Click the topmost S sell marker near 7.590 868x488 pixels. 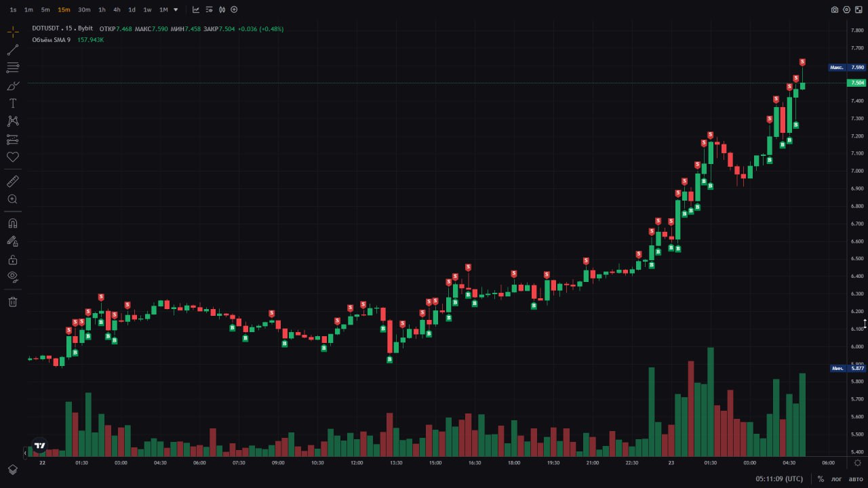802,62
